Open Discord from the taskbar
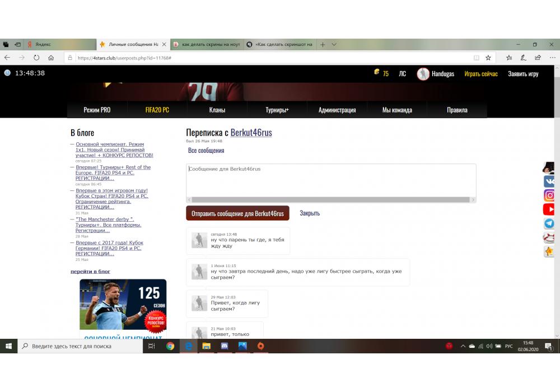This screenshot has height=392, width=560. (x=225, y=346)
